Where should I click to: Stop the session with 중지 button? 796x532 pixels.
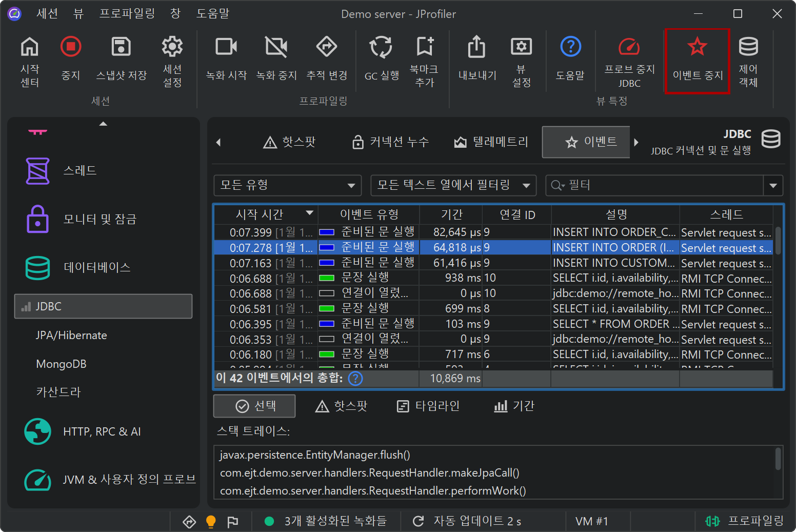click(71, 48)
